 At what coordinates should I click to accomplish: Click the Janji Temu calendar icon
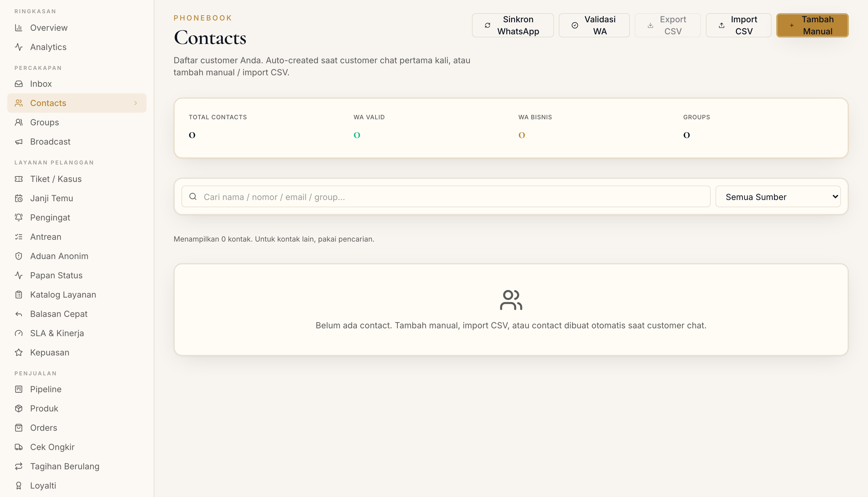coord(19,198)
